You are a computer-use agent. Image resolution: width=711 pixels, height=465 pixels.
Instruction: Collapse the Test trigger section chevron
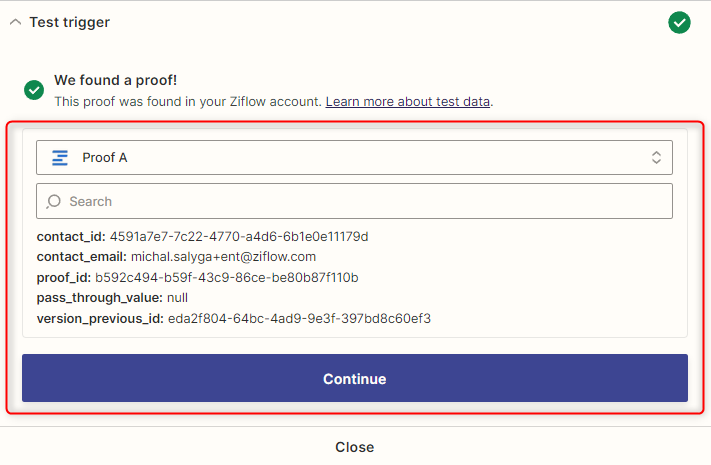(15, 22)
